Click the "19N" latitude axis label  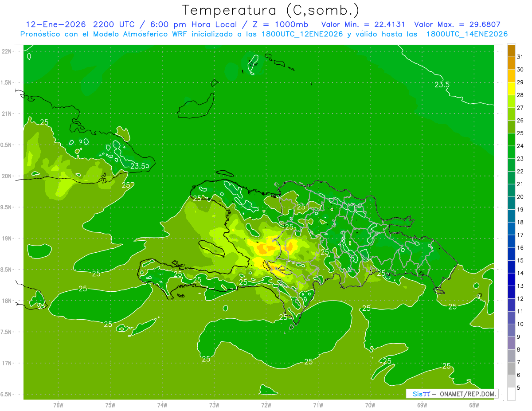7,239
